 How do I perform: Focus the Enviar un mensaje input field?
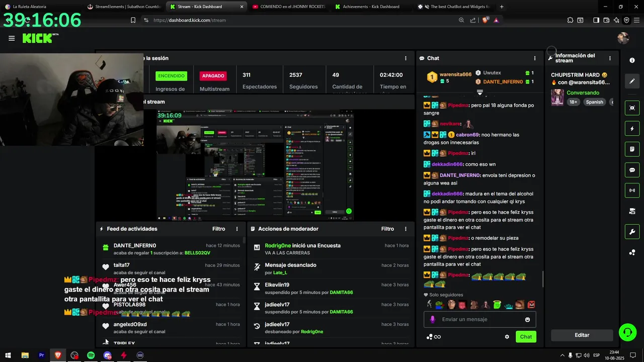point(480,319)
